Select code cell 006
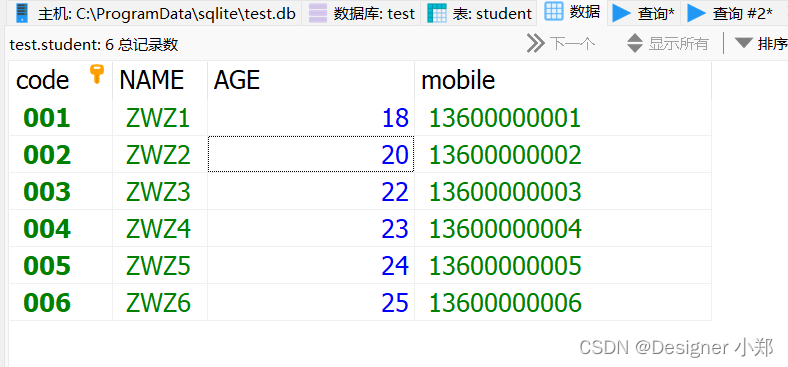This screenshot has height=367, width=788. 61,303
